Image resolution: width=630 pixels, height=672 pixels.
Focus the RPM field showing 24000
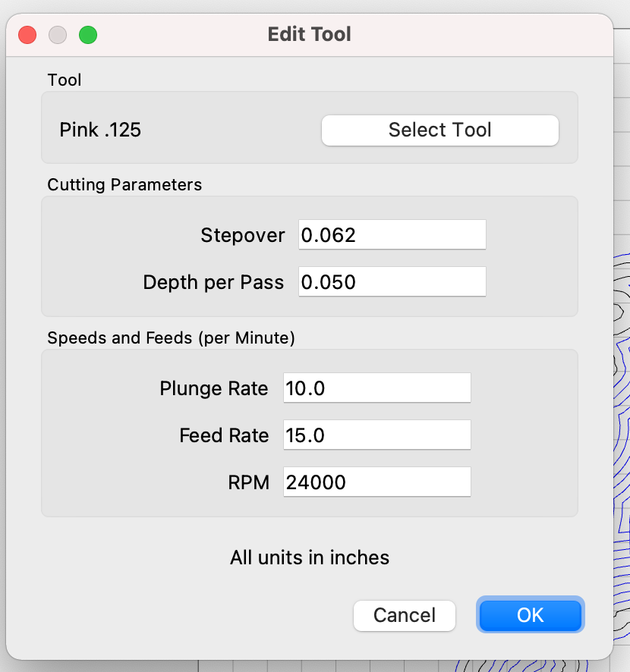tap(377, 482)
